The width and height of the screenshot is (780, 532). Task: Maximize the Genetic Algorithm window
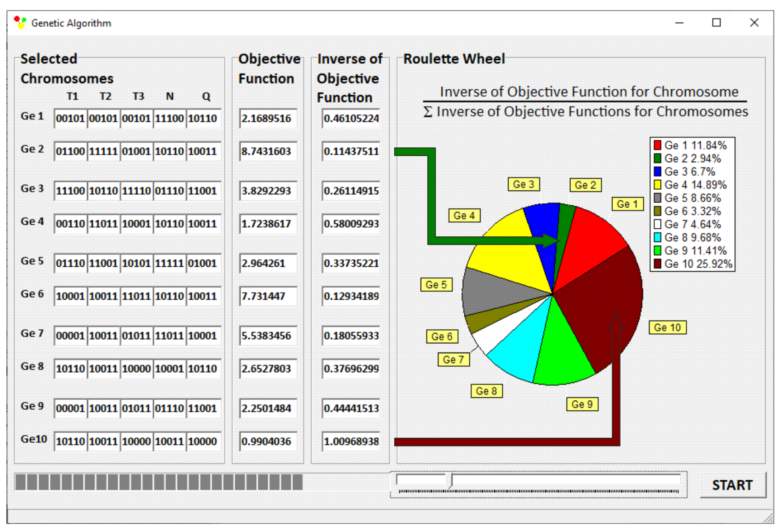(716, 23)
